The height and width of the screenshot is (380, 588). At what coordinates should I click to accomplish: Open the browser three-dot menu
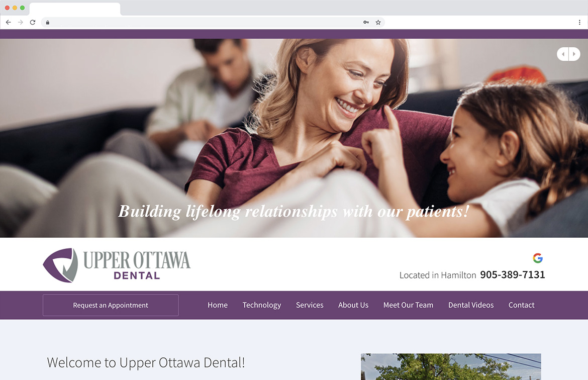579,23
